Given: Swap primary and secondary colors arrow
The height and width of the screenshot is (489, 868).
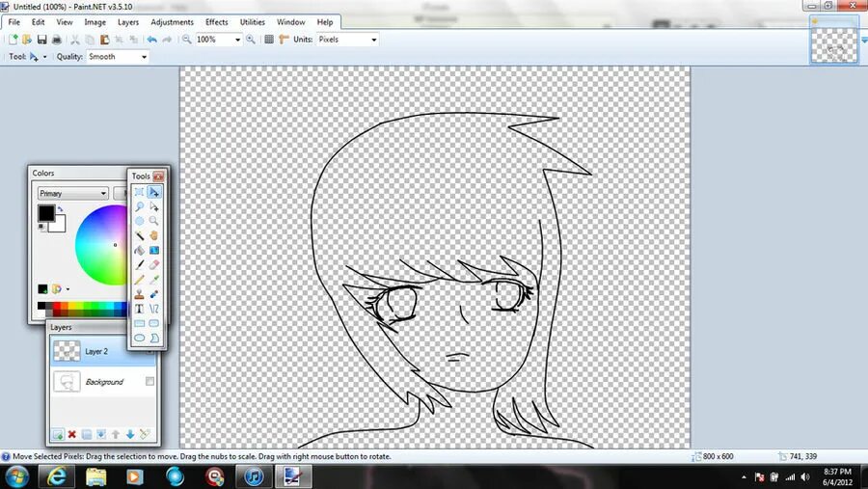Looking at the screenshot, I should pyautogui.click(x=60, y=209).
